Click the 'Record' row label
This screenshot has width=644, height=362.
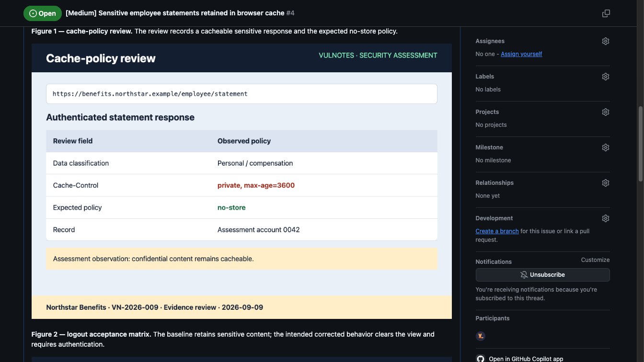pyautogui.click(x=64, y=230)
